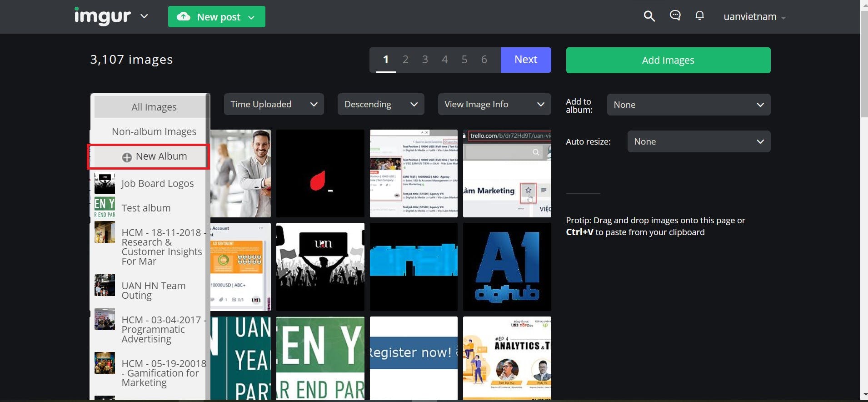The image size is (868, 402).
Task: Select the dark teal UAN YEAR PARTY image
Action: click(x=240, y=358)
